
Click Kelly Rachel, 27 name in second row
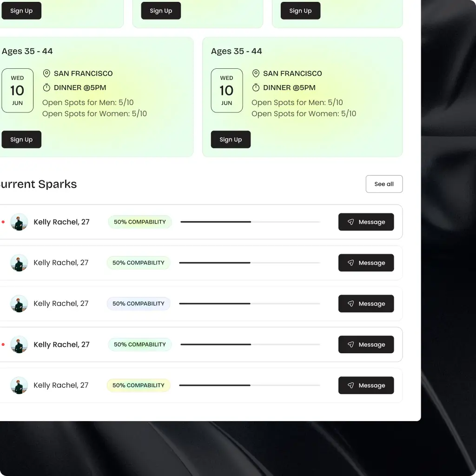pos(61,263)
